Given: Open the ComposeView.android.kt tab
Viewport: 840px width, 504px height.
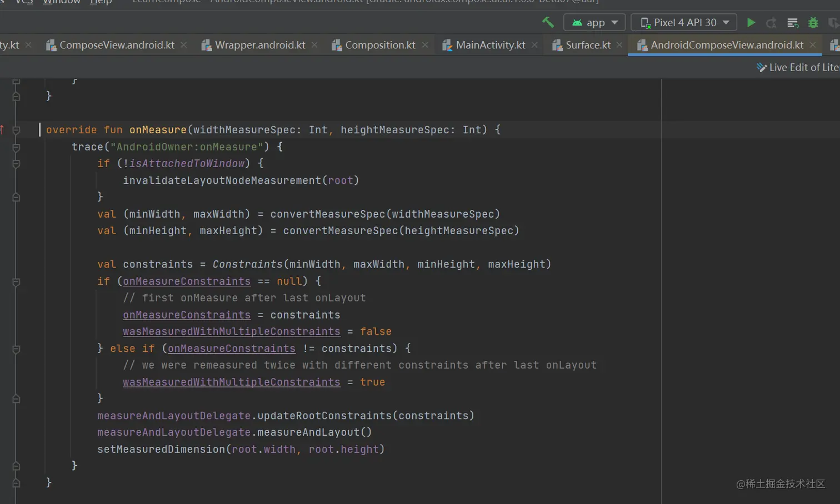Looking at the screenshot, I should point(116,45).
